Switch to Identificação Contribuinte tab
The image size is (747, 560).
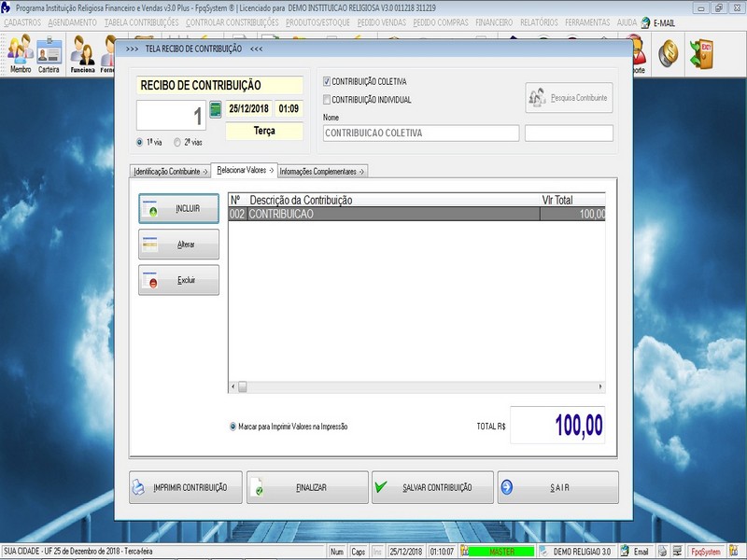click(171, 172)
